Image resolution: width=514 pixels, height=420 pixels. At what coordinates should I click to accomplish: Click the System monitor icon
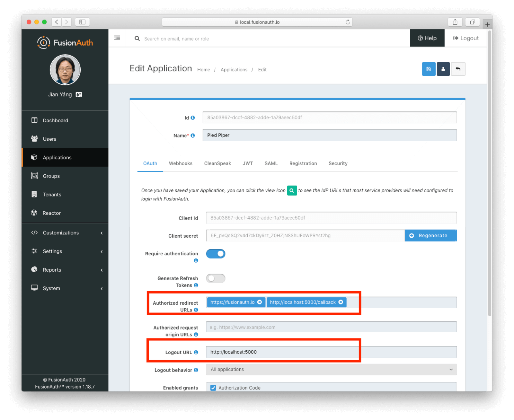[x=34, y=288]
